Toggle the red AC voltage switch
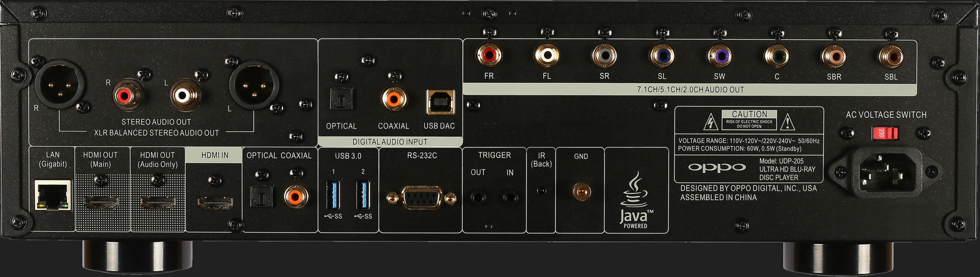 pos(885,133)
